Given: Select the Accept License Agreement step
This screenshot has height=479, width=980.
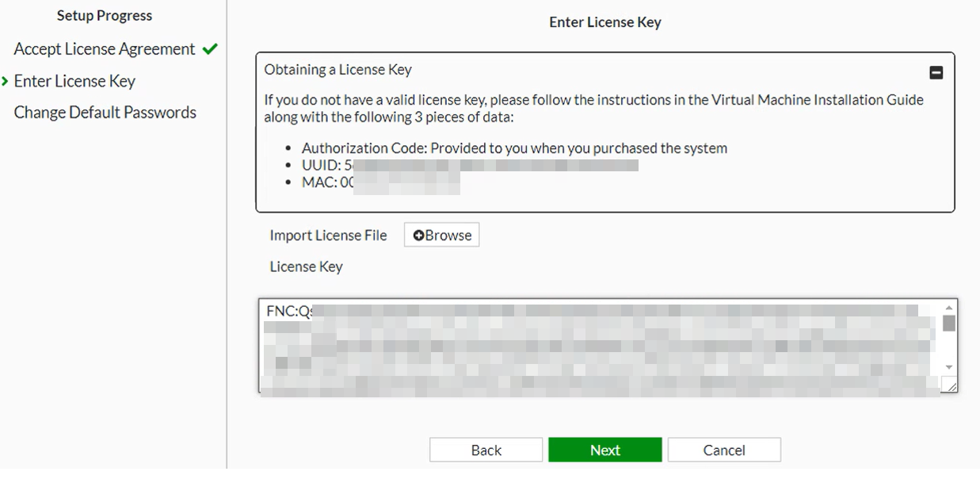Looking at the screenshot, I should [105, 49].
